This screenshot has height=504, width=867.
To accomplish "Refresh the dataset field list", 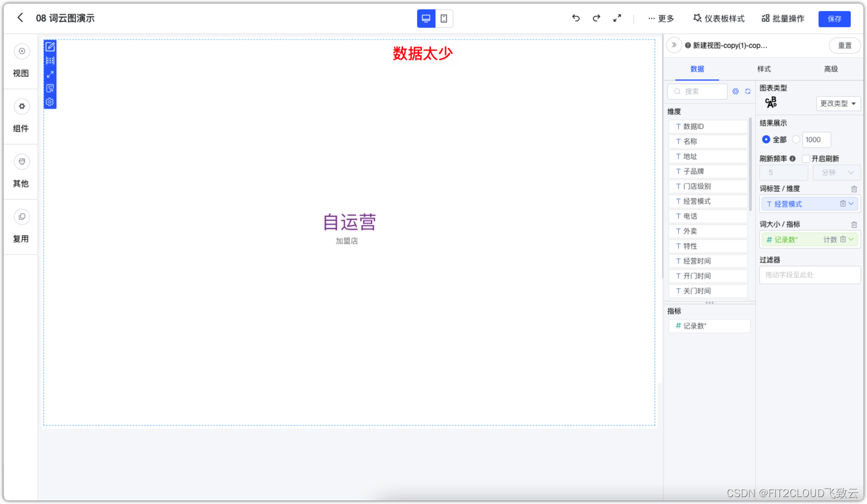I will click(x=748, y=91).
